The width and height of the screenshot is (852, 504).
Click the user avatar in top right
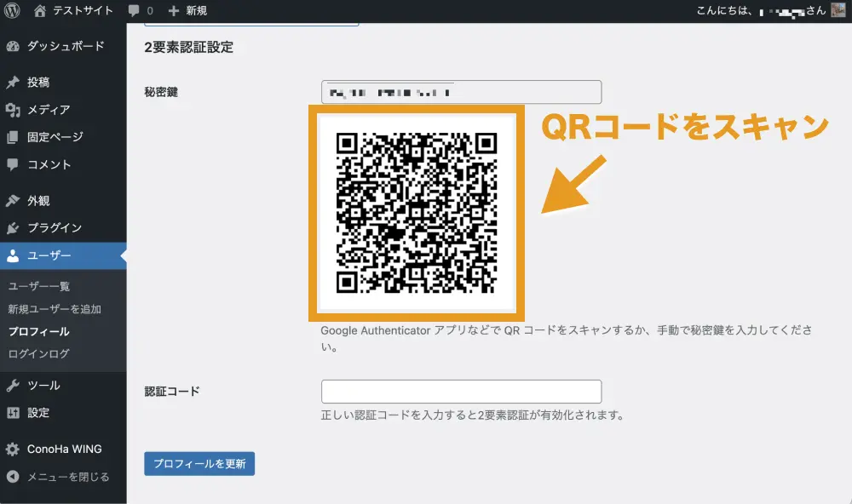[838, 10]
